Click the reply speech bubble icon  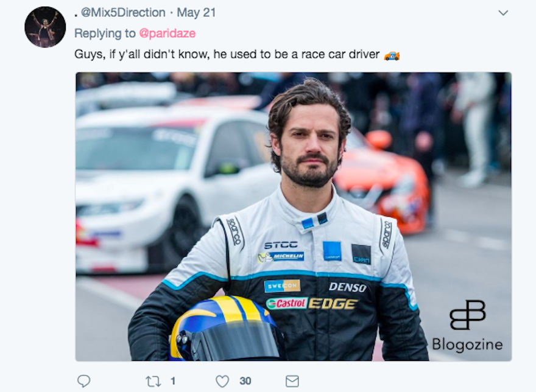pos(84,380)
